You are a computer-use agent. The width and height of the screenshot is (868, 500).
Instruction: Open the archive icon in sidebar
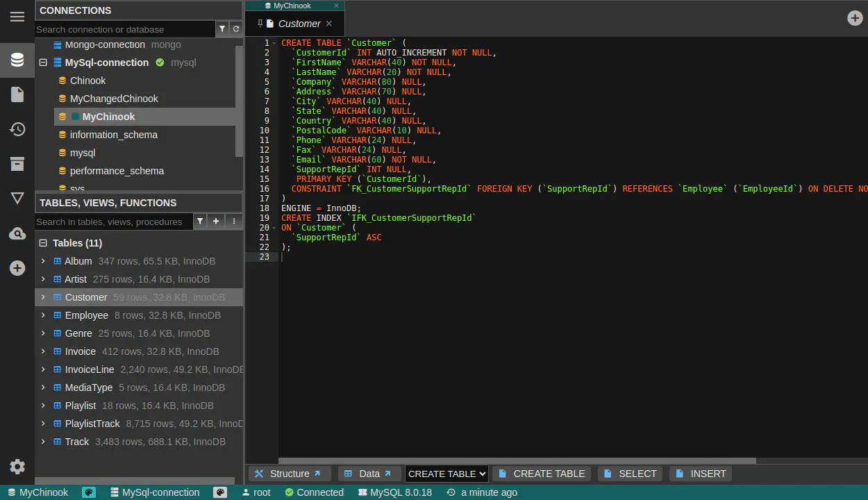tap(17, 164)
